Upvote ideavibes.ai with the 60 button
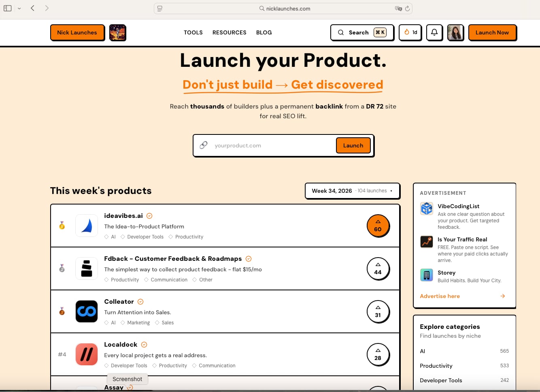Screen dimensions: 540x392 click(378, 226)
